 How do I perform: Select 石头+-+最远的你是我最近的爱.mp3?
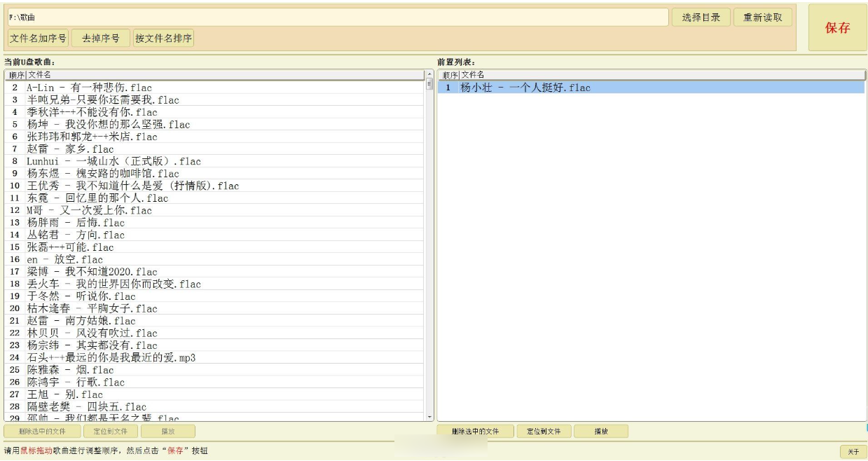click(111, 358)
